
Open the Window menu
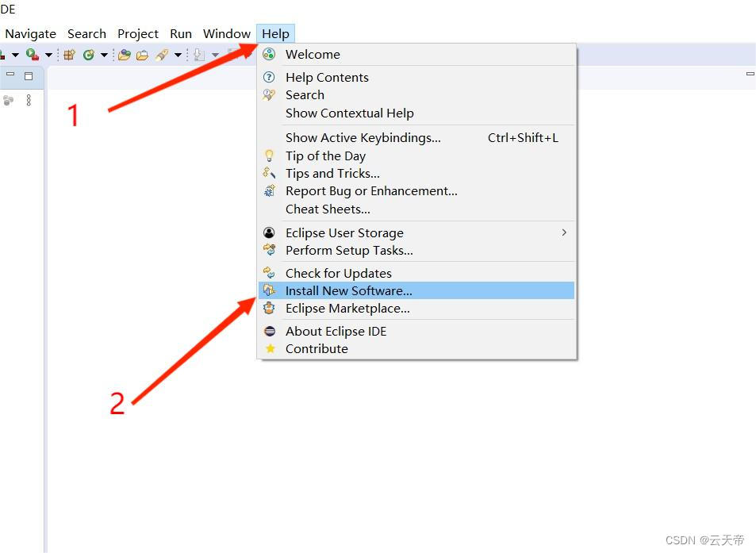(227, 34)
